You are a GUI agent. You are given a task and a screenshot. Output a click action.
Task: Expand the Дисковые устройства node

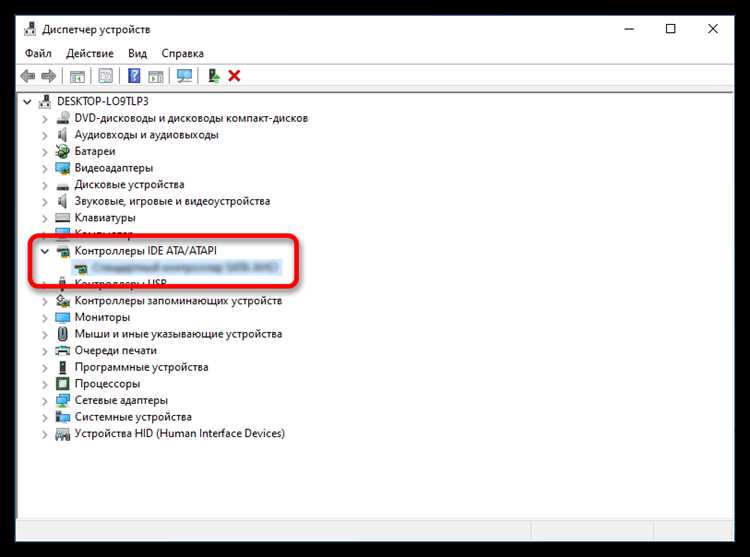(45, 185)
